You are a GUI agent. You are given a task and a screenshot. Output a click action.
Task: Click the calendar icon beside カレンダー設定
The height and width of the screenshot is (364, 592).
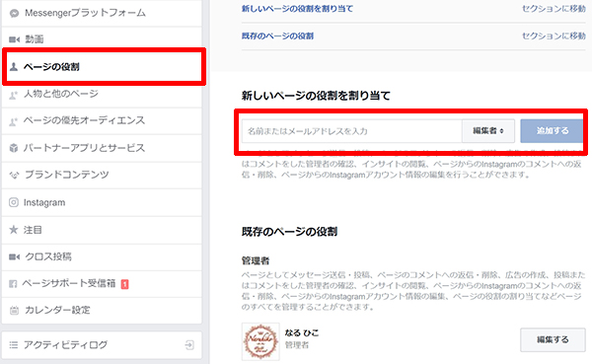pyautogui.click(x=14, y=311)
